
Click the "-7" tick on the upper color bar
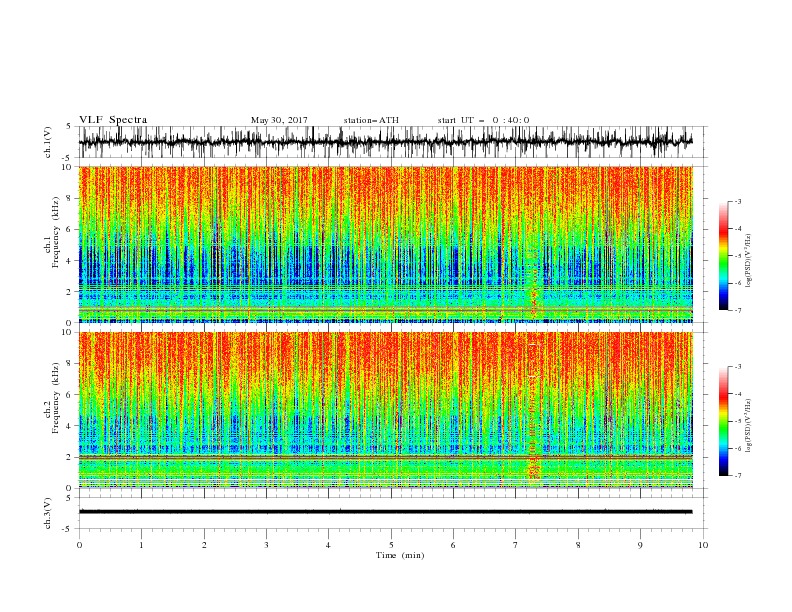(737, 311)
